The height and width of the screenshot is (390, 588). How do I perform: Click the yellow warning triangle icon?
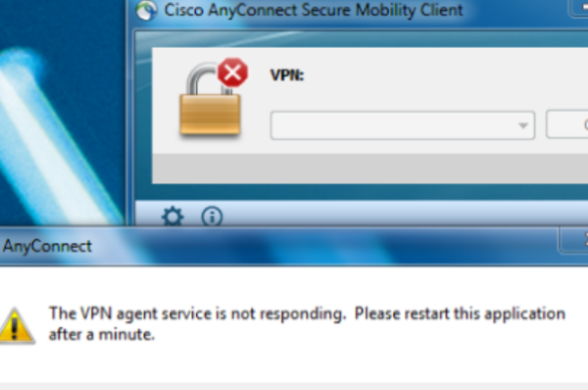click(15, 325)
